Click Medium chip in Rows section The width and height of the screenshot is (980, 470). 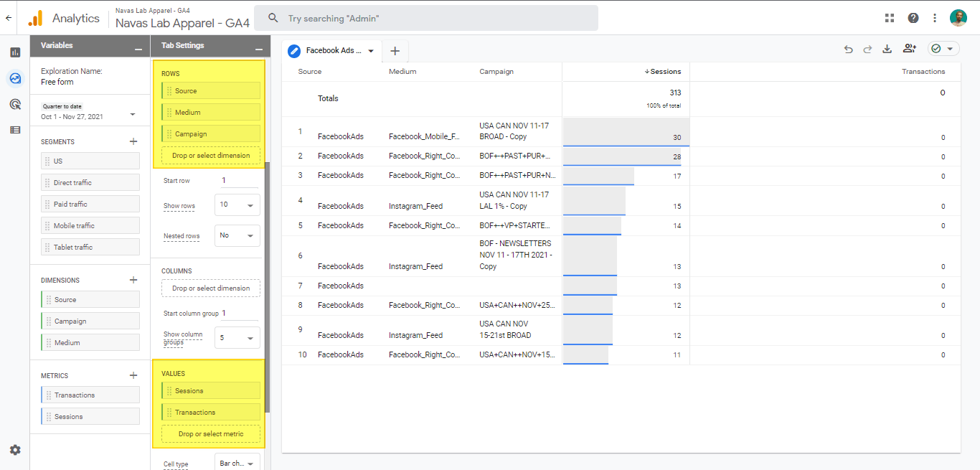coord(211,113)
